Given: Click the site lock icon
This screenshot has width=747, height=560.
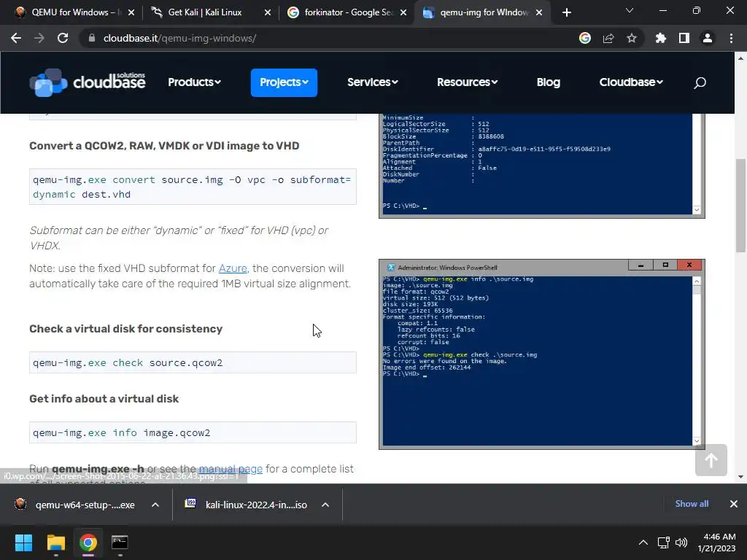Looking at the screenshot, I should [92, 38].
